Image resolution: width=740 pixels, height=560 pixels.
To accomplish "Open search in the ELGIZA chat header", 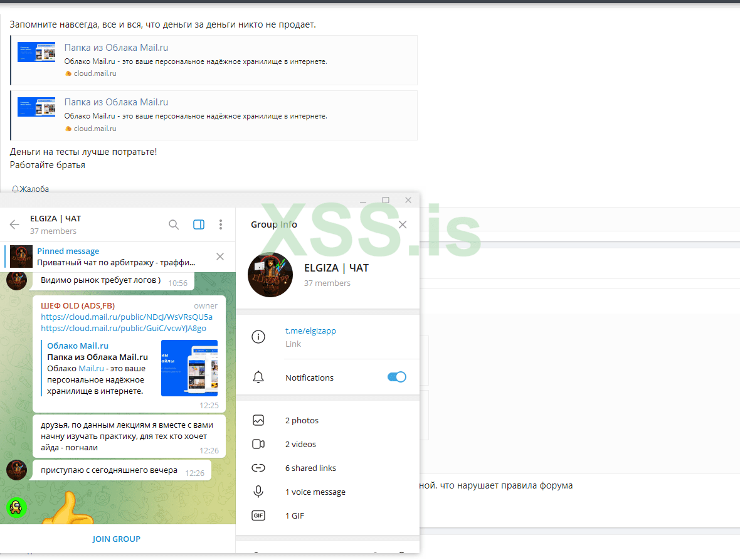I will (174, 225).
